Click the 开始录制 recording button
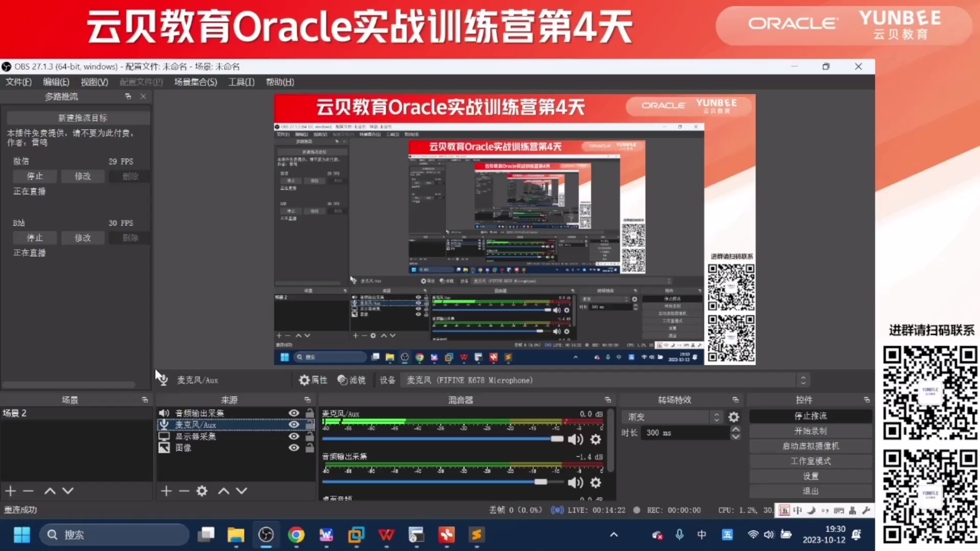Viewport: 980px width, 551px height. [810, 431]
